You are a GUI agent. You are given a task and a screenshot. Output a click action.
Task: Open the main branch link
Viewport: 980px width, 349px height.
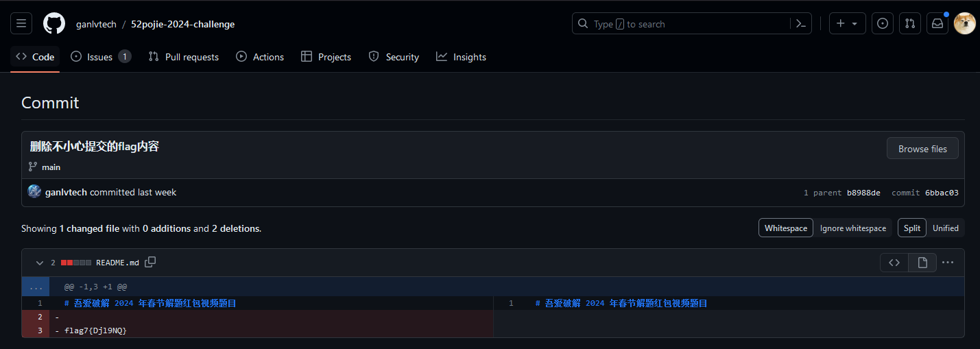coord(51,167)
